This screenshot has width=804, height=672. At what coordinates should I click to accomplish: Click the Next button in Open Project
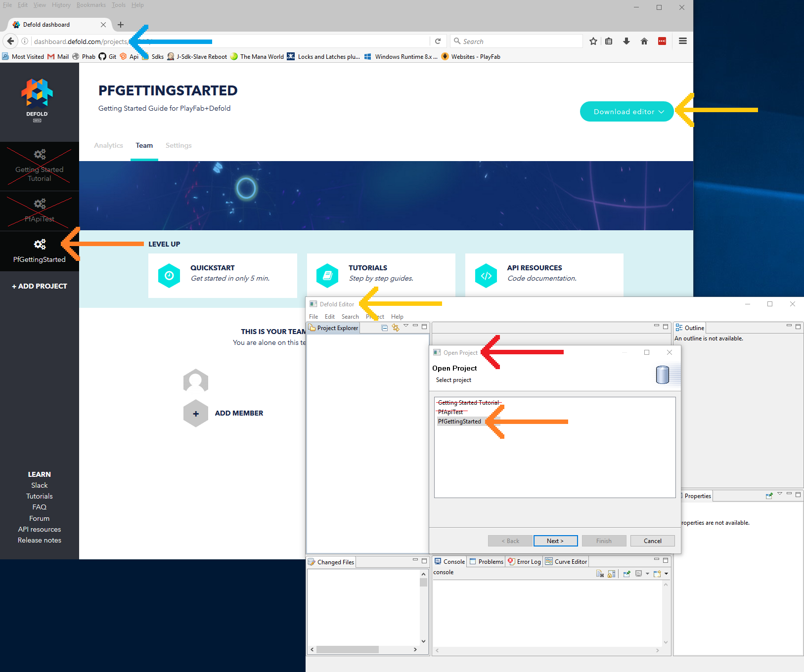click(x=555, y=541)
